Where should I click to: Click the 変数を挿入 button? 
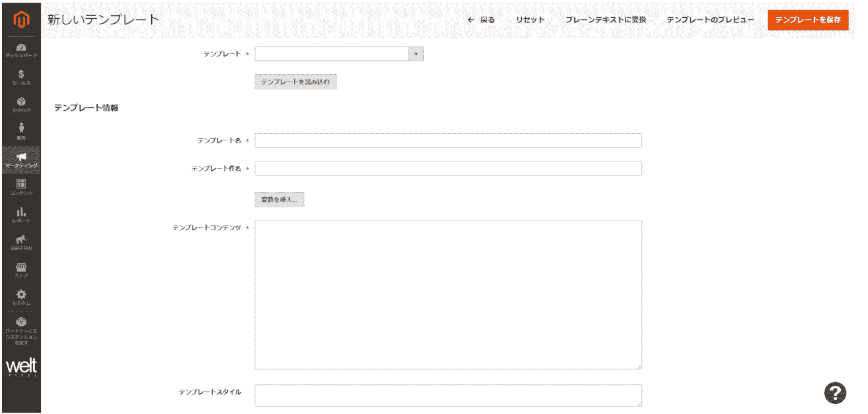279,199
